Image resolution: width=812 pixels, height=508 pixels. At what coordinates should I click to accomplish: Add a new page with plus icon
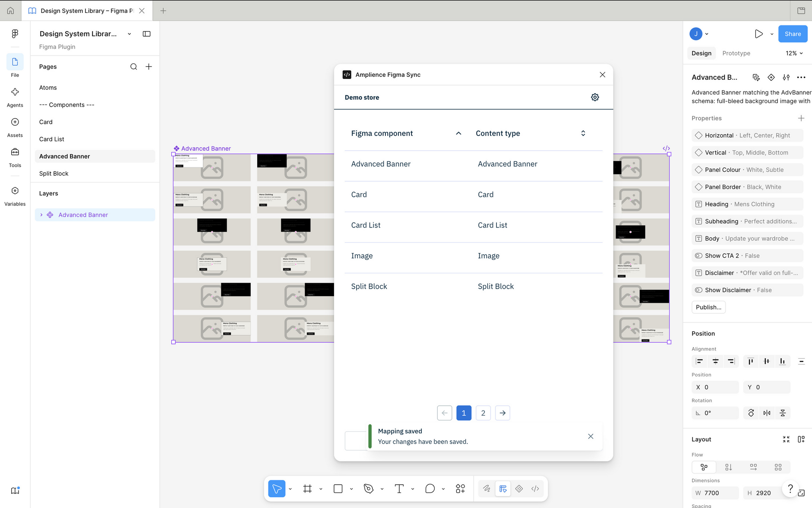149,66
